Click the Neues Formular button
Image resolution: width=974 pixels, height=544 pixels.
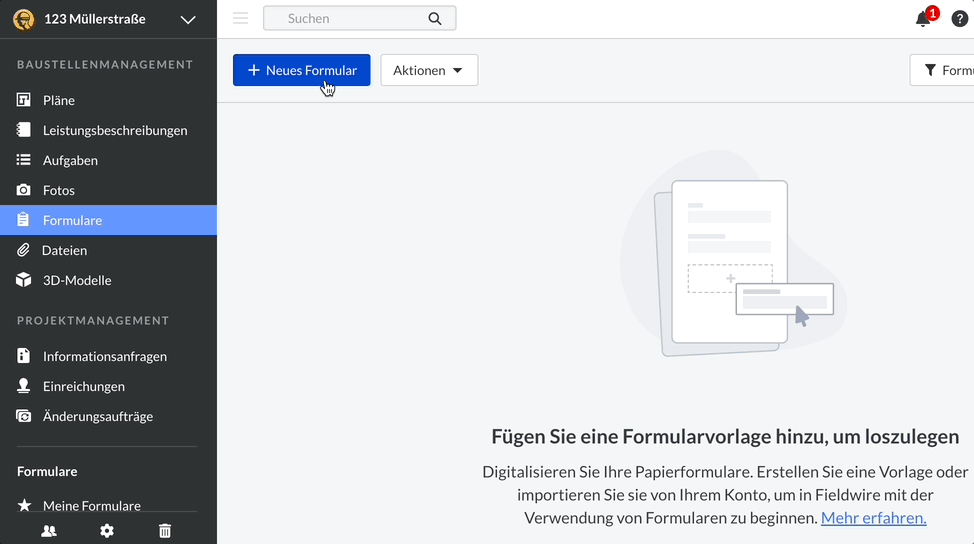click(x=301, y=70)
